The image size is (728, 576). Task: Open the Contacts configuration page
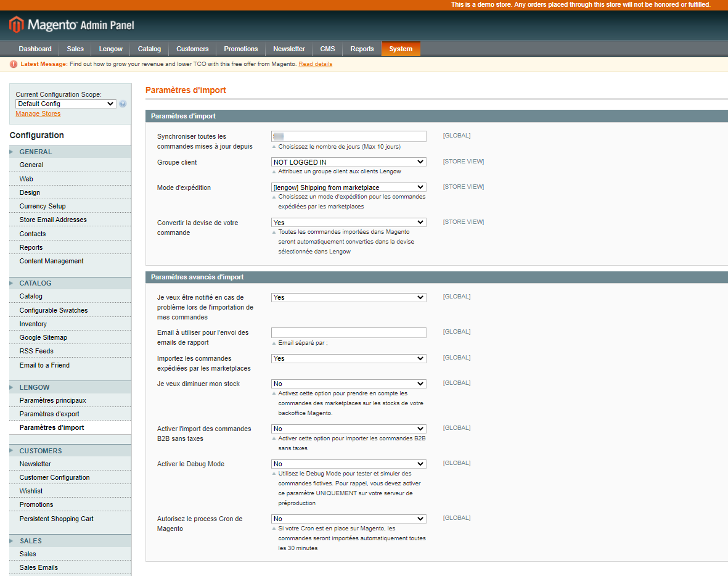click(70, 234)
